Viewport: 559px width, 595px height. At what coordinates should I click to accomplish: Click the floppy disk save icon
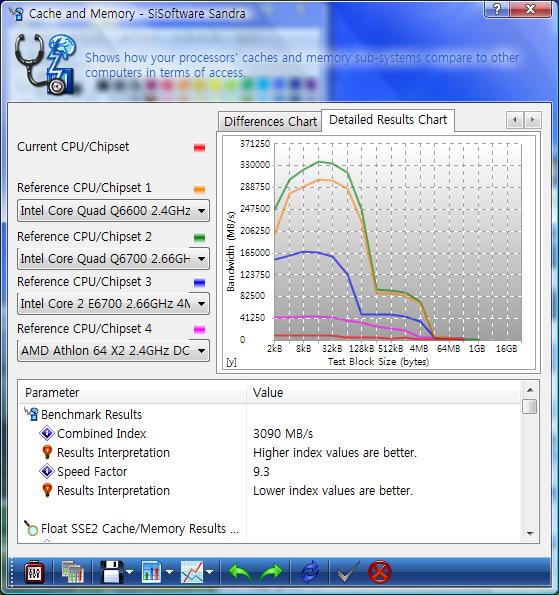pyautogui.click(x=112, y=572)
